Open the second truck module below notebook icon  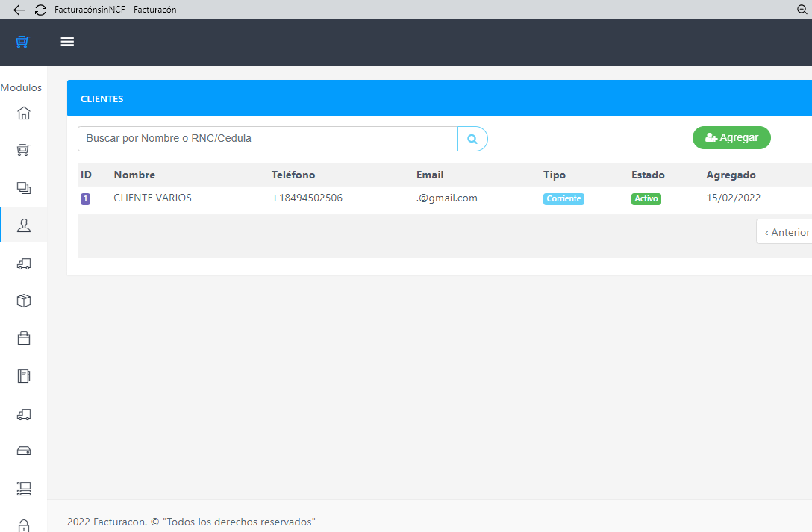[x=24, y=414]
